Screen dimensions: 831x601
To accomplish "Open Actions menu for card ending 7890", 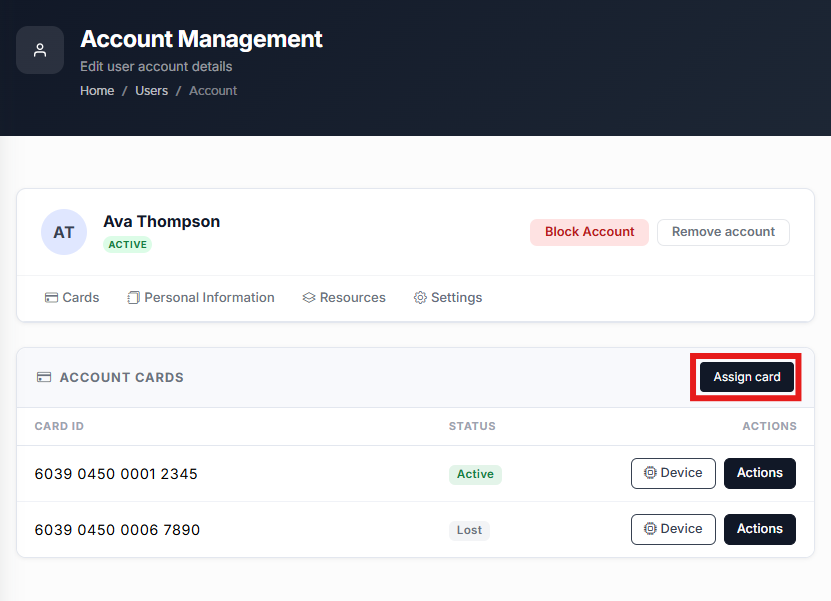I will click(x=760, y=529).
